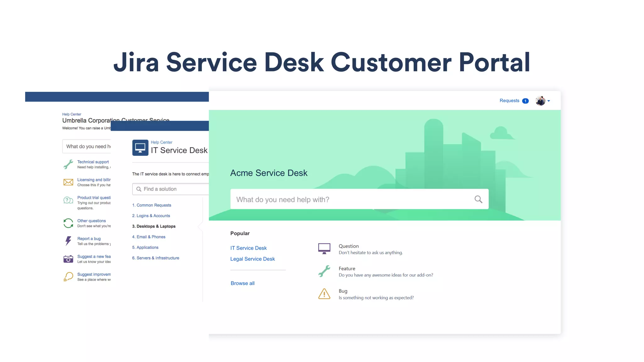Viewport: 644px width, 362px height.
Task: Click Browse all link
Action: pyautogui.click(x=242, y=283)
